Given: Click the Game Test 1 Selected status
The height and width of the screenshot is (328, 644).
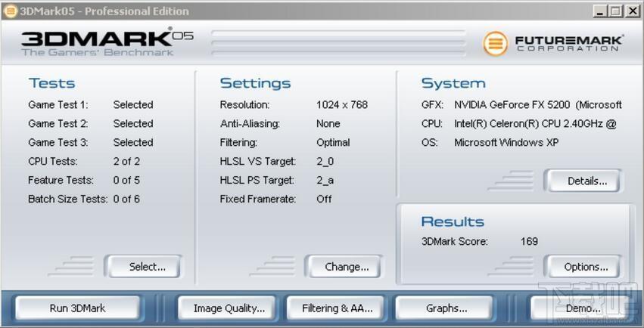Looking at the screenshot, I should 133,105.
